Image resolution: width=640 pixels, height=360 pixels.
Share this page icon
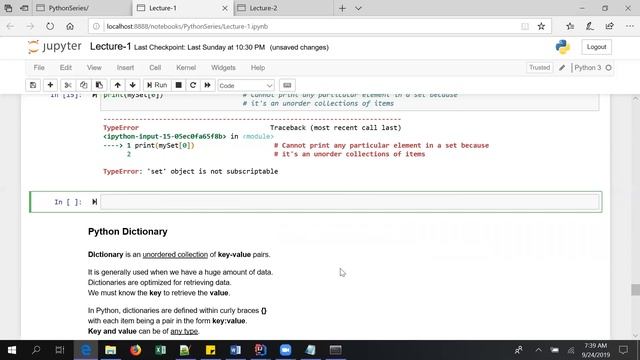pyautogui.click(x=610, y=27)
